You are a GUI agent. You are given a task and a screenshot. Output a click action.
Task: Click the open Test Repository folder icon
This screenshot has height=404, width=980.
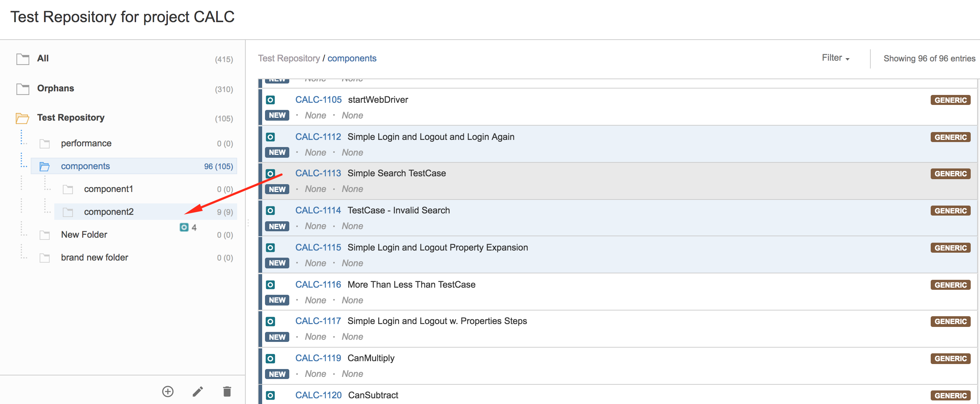(22, 118)
